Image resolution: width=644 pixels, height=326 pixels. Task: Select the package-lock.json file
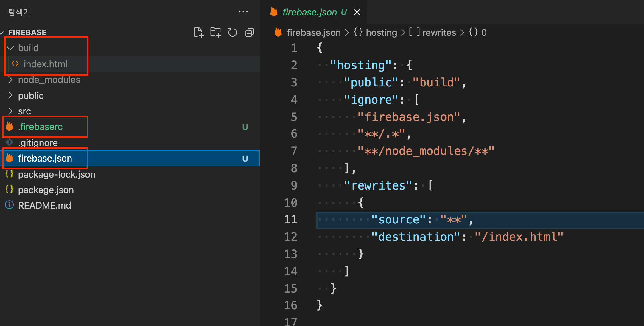tap(57, 174)
